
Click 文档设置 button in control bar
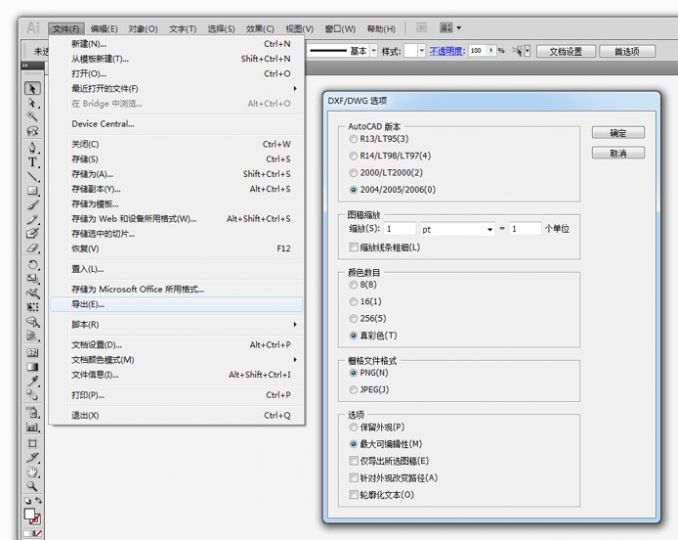[566, 51]
